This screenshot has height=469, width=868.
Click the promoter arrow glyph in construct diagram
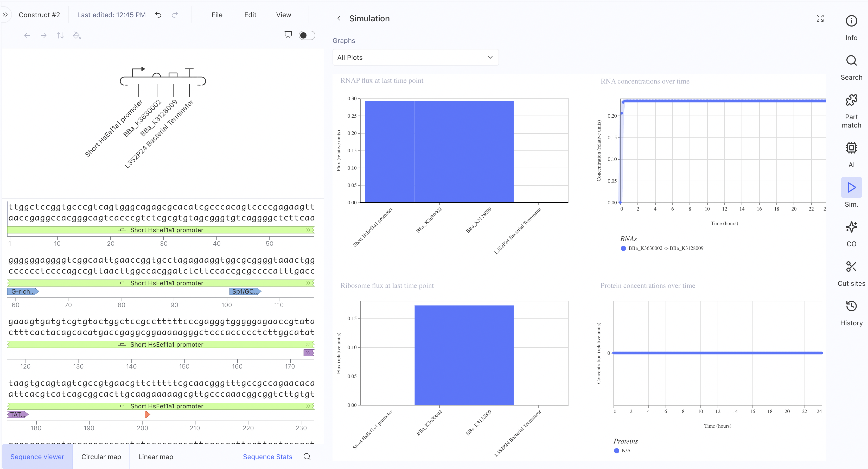(x=138, y=72)
